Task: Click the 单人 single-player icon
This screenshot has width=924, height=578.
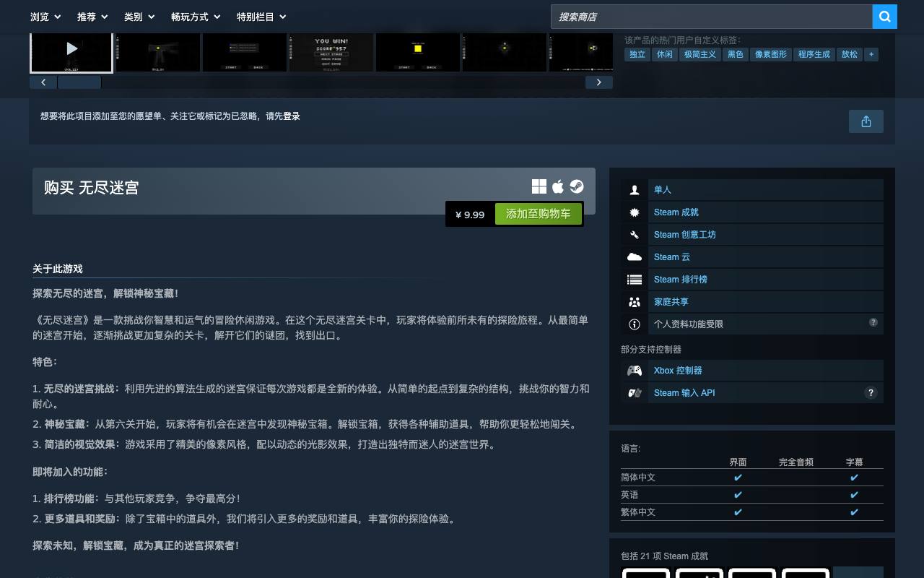Action: [635, 190]
